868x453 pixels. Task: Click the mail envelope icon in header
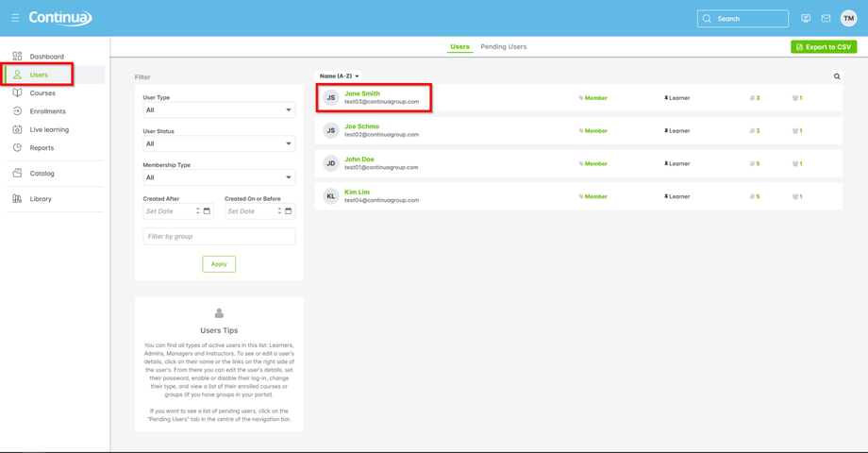coord(826,18)
